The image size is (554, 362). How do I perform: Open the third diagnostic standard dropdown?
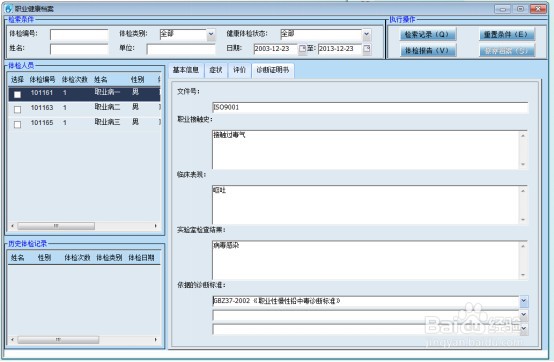click(x=524, y=328)
